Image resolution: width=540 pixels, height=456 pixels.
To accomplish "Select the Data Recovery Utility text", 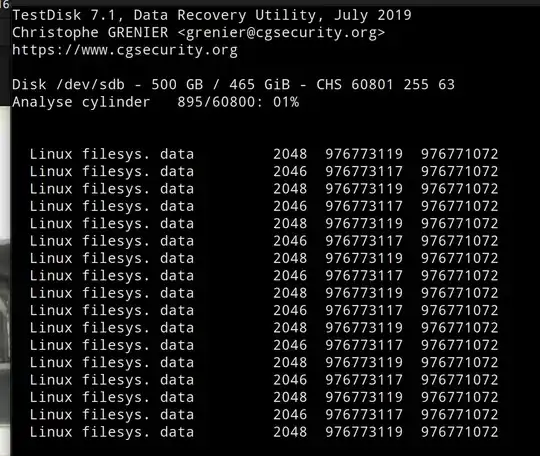I will pos(225,15).
